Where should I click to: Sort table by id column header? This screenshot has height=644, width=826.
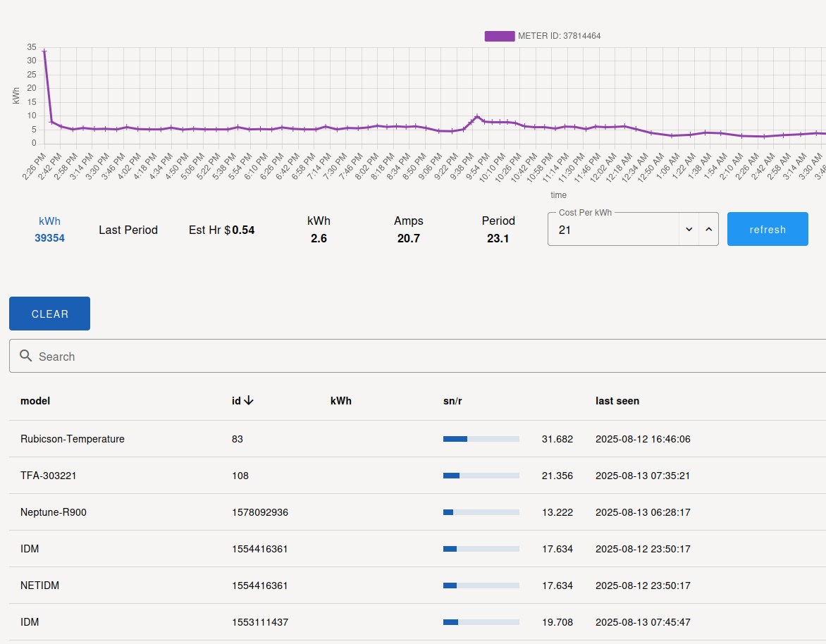coord(236,401)
